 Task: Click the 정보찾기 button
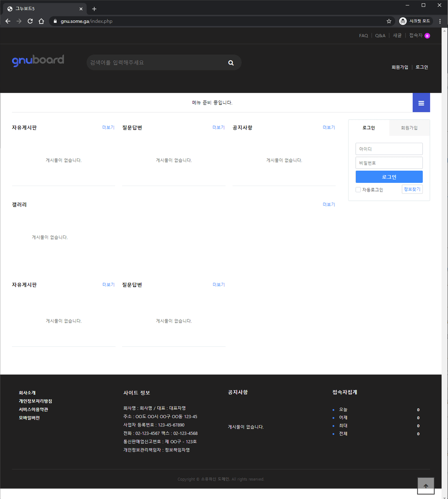412,189
